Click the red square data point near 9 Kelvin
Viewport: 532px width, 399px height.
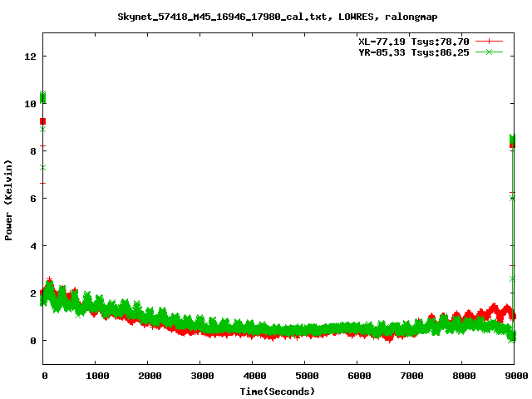(42, 121)
